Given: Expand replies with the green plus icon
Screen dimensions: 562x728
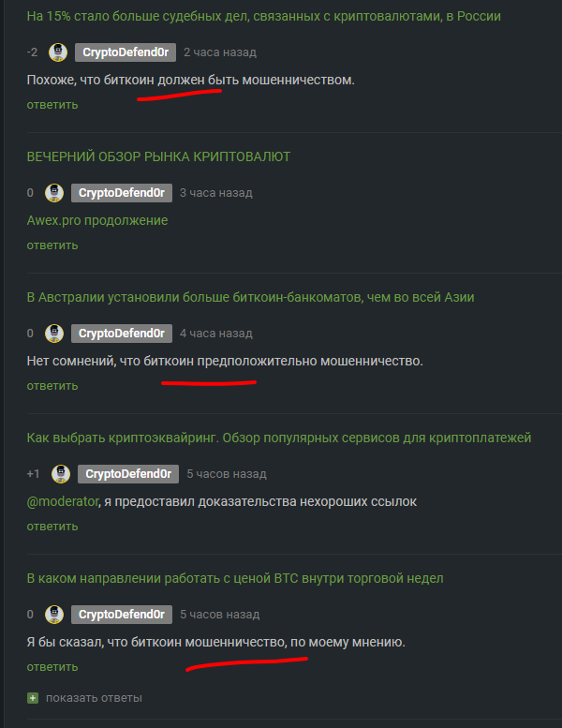Looking at the screenshot, I should point(33,698).
